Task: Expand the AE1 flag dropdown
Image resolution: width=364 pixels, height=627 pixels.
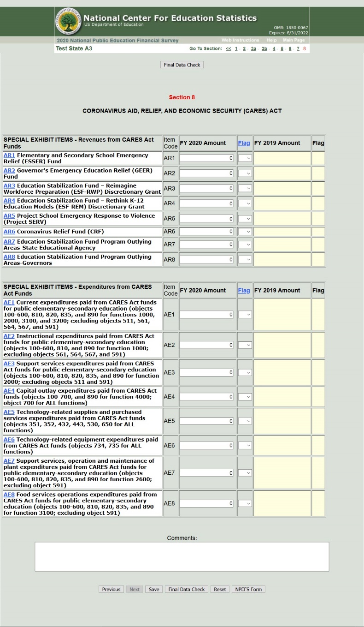Action: point(245,315)
